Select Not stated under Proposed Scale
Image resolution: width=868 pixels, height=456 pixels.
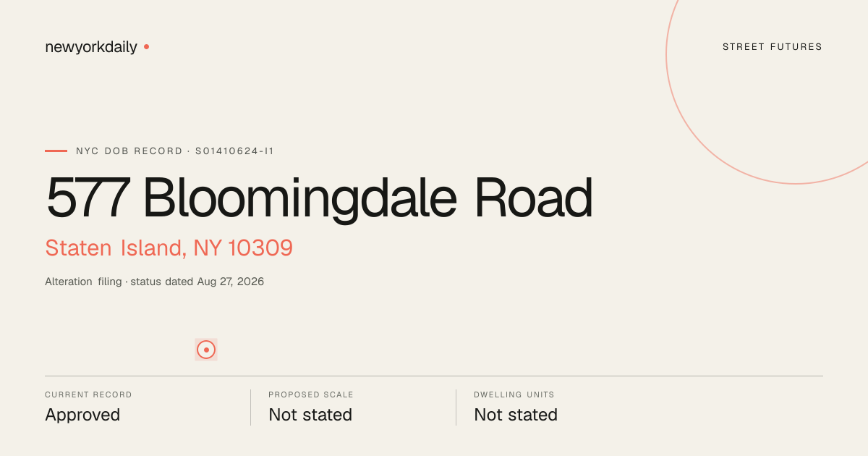310,415
